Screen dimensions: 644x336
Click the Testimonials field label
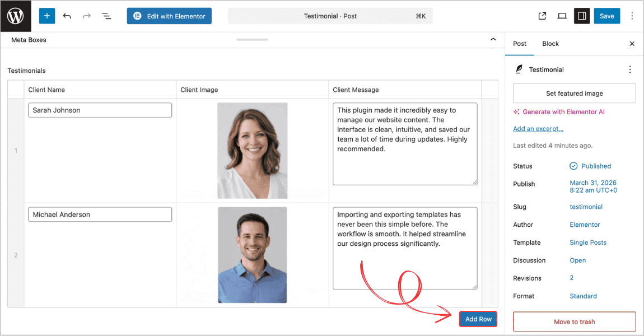[27, 71]
